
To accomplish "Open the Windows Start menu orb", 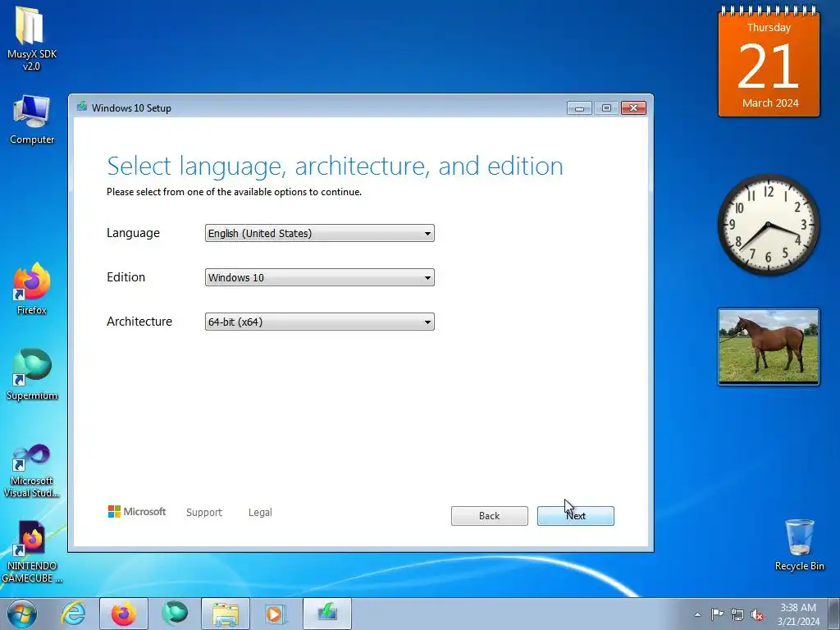I will coord(22,614).
